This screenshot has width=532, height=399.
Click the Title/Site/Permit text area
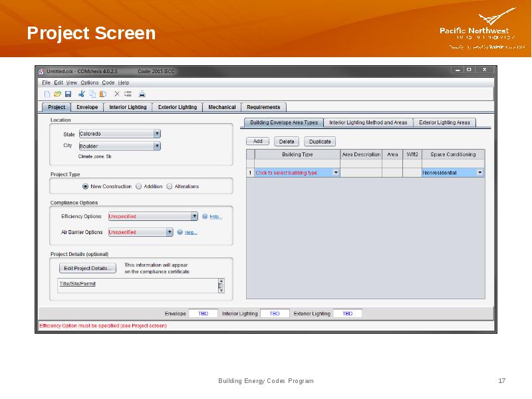click(x=138, y=286)
